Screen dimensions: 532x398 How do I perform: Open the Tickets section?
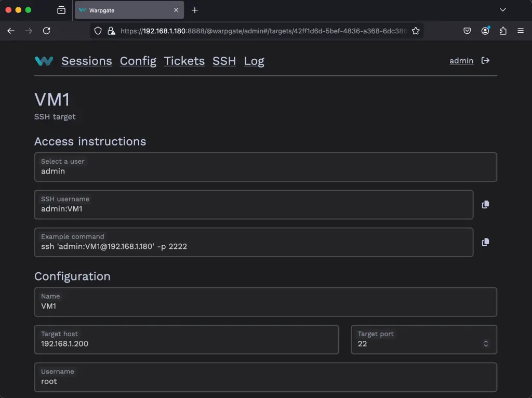(x=184, y=61)
